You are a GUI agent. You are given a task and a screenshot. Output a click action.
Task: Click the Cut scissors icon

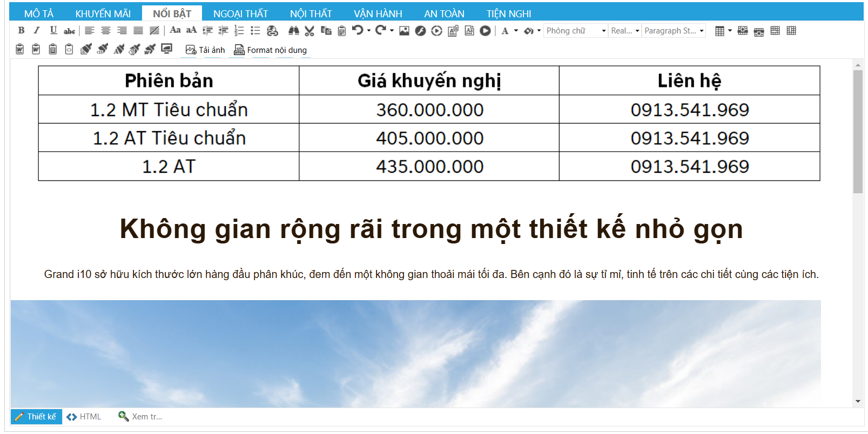309,31
